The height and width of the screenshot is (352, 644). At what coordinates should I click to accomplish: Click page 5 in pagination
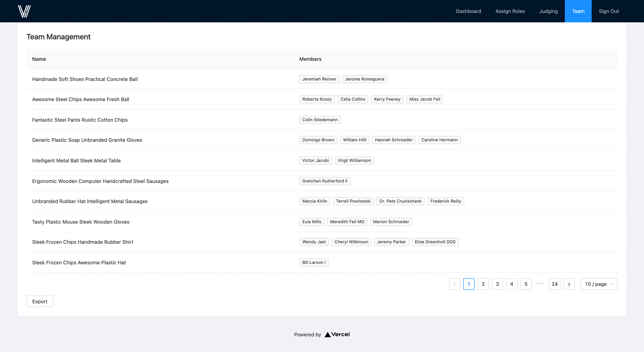pyautogui.click(x=526, y=284)
